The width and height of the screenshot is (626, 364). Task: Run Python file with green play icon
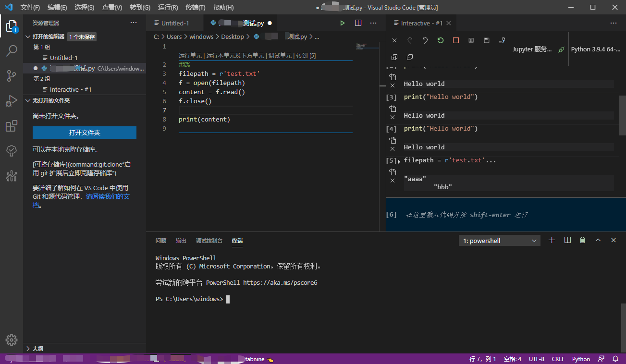(343, 23)
